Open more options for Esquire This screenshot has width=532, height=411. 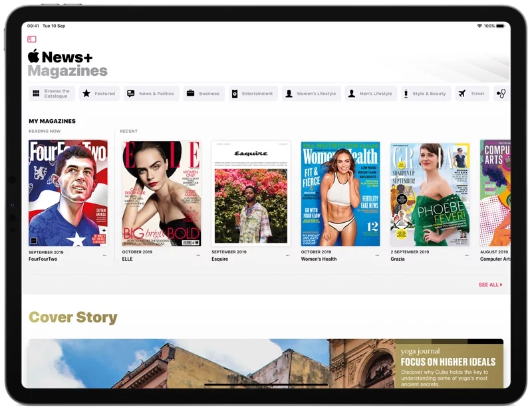[288, 255]
